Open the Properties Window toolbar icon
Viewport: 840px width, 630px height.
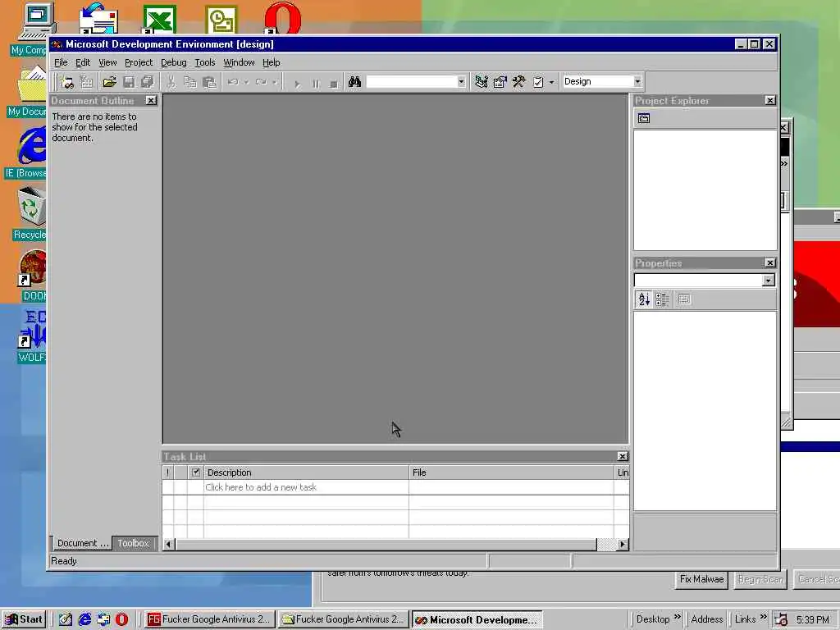click(500, 82)
